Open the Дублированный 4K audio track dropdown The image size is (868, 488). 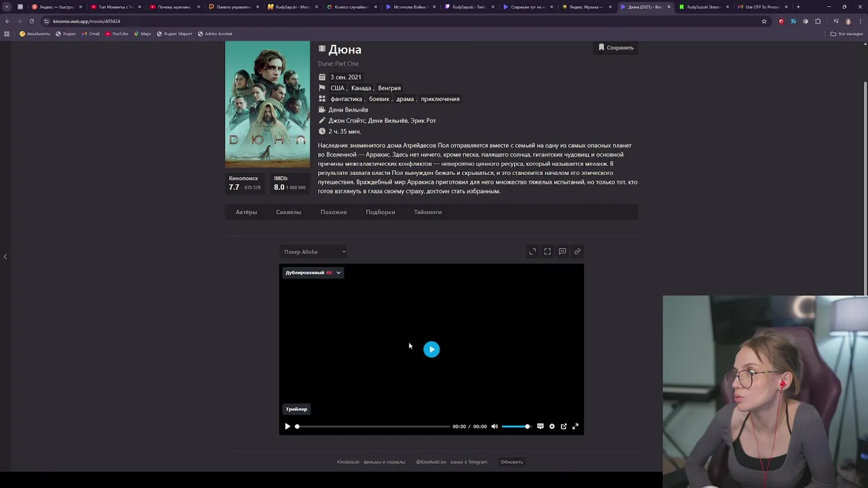[313, 272]
